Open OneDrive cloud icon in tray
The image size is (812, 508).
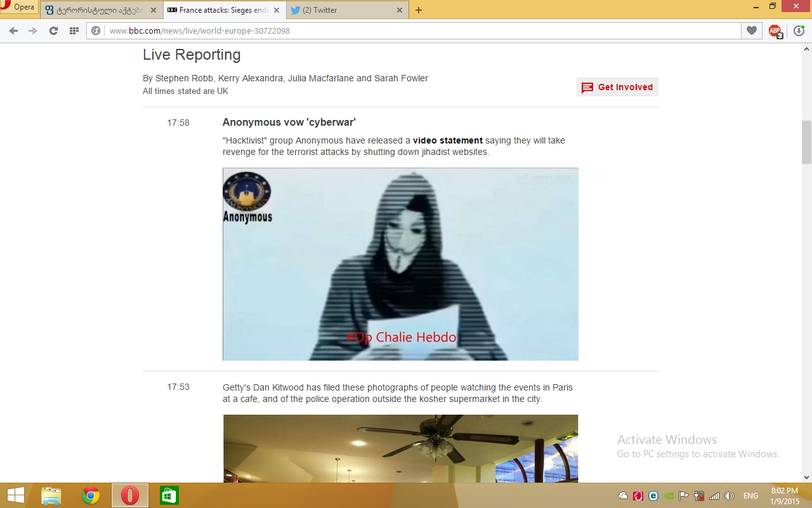[x=624, y=496]
